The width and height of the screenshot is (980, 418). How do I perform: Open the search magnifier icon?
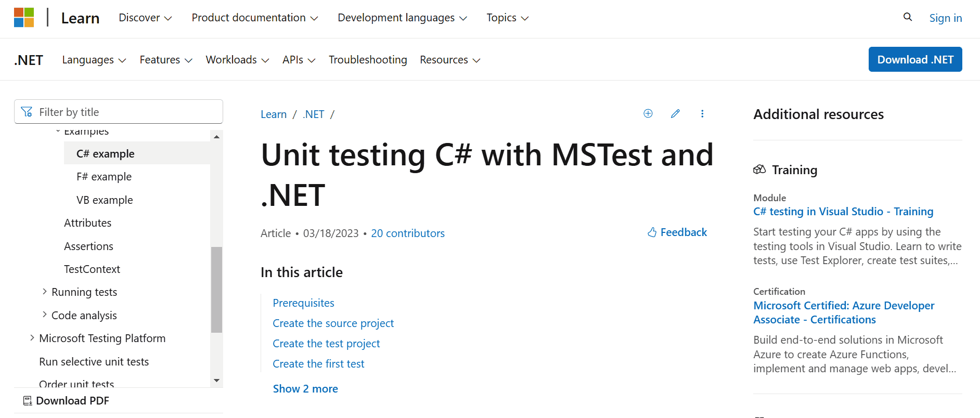(908, 17)
